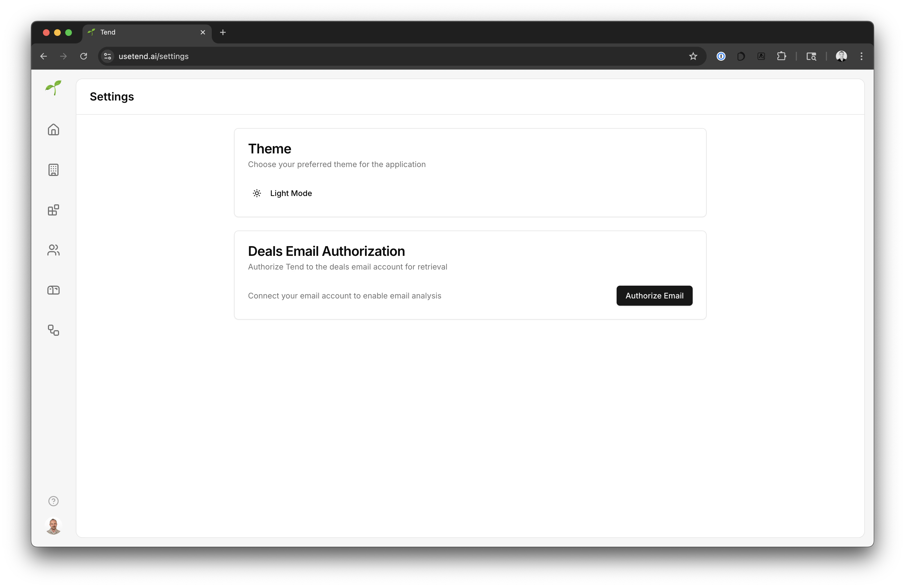This screenshot has height=588, width=905.
Task: Click 'Choose your preferred theme for the application'
Action: pyautogui.click(x=337, y=164)
